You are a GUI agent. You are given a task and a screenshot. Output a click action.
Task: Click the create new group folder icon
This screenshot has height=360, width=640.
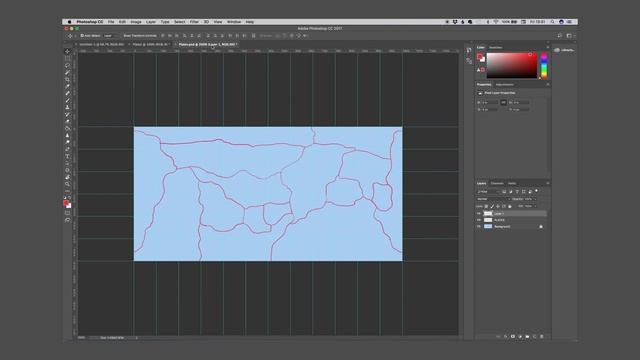coord(527,337)
